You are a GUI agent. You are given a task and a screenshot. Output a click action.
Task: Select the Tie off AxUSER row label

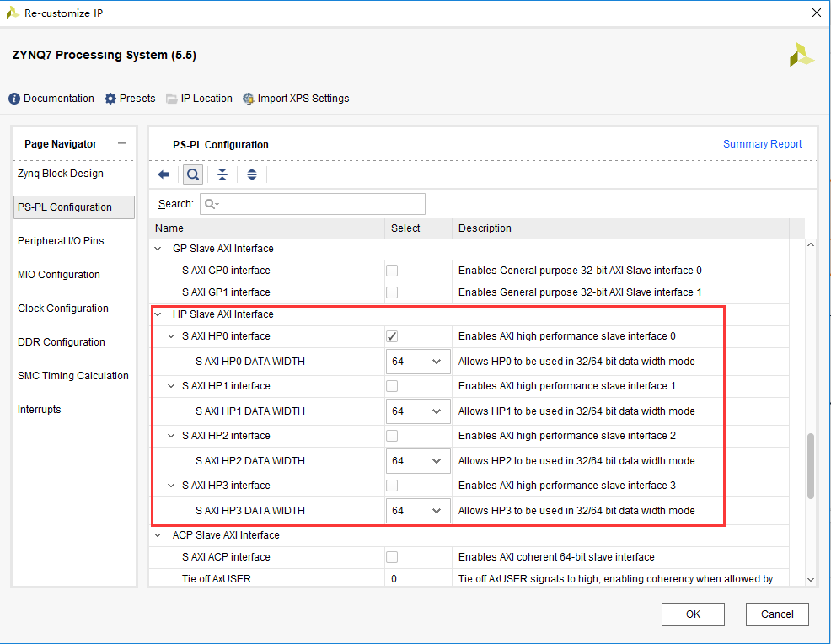[x=217, y=579]
